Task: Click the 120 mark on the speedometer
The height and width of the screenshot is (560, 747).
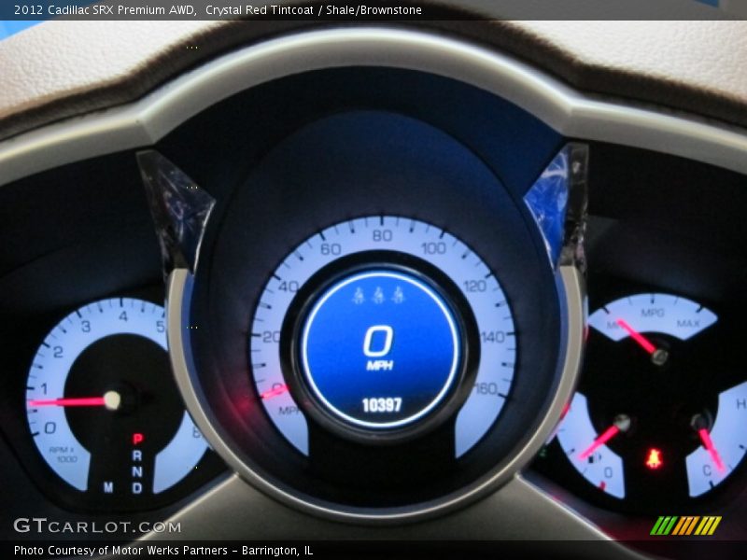Action: point(474,287)
